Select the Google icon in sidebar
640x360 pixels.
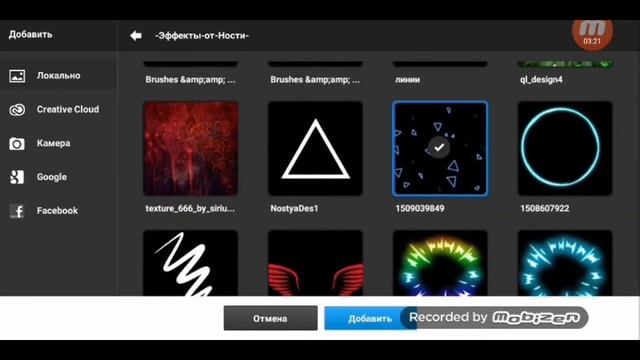[x=17, y=177]
